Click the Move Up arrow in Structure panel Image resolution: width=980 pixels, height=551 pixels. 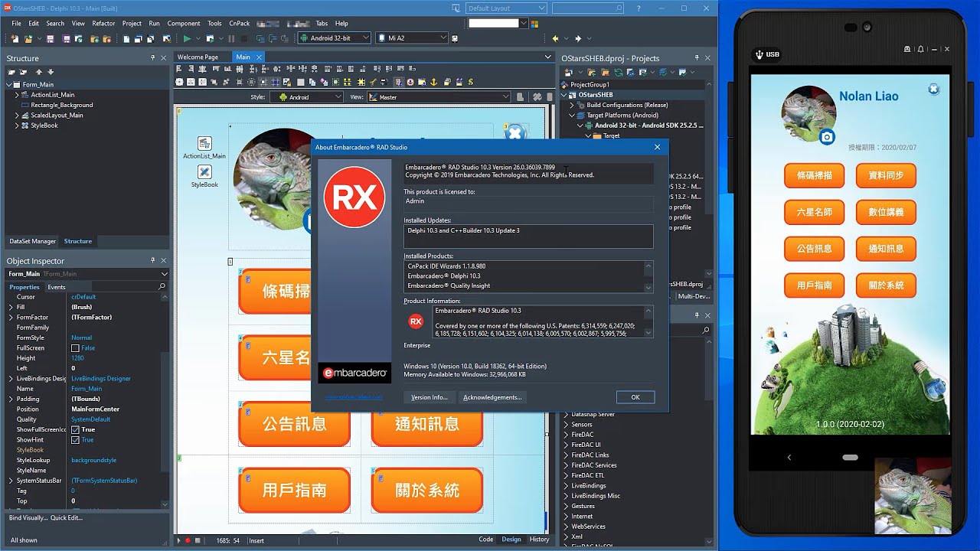[38, 72]
